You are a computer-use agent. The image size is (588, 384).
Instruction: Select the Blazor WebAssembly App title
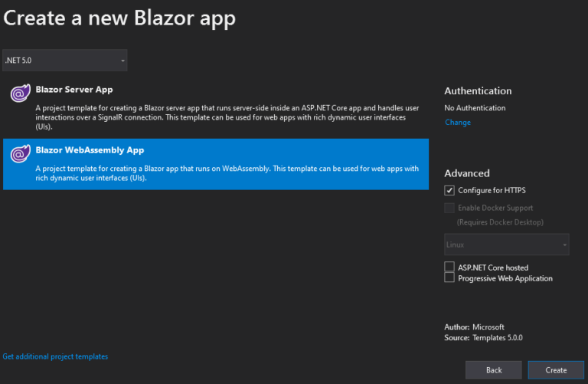[x=90, y=150]
